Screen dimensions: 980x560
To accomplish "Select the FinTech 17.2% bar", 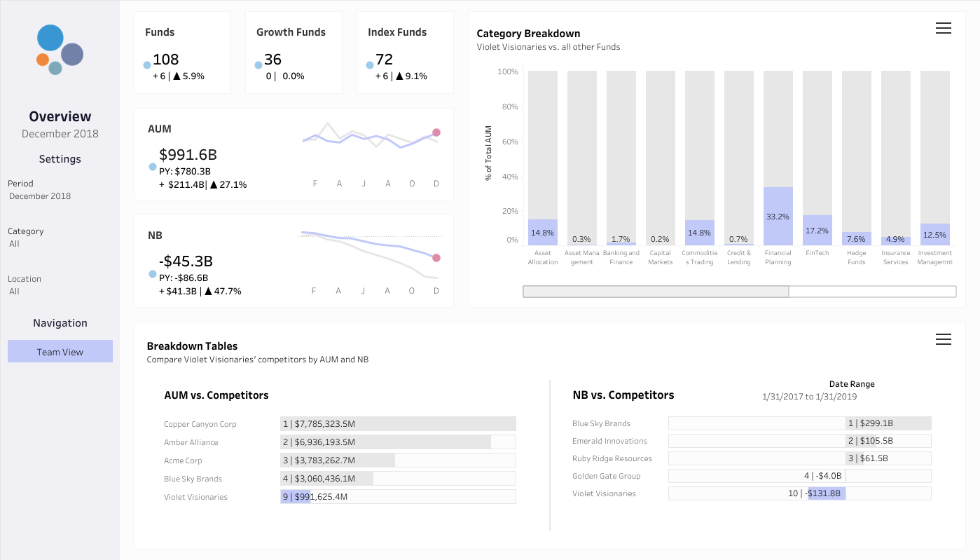I will pos(817,230).
